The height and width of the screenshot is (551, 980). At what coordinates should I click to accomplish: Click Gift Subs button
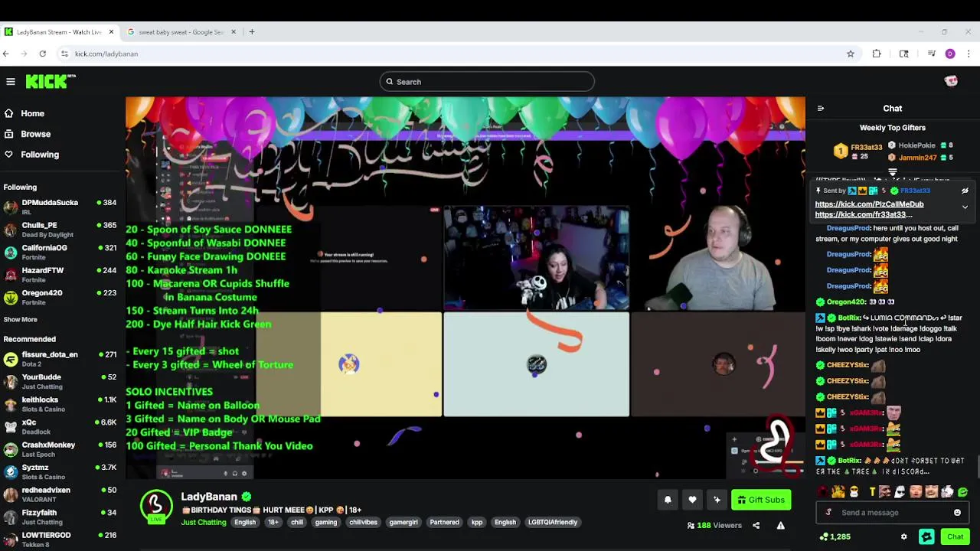pos(761,500)
